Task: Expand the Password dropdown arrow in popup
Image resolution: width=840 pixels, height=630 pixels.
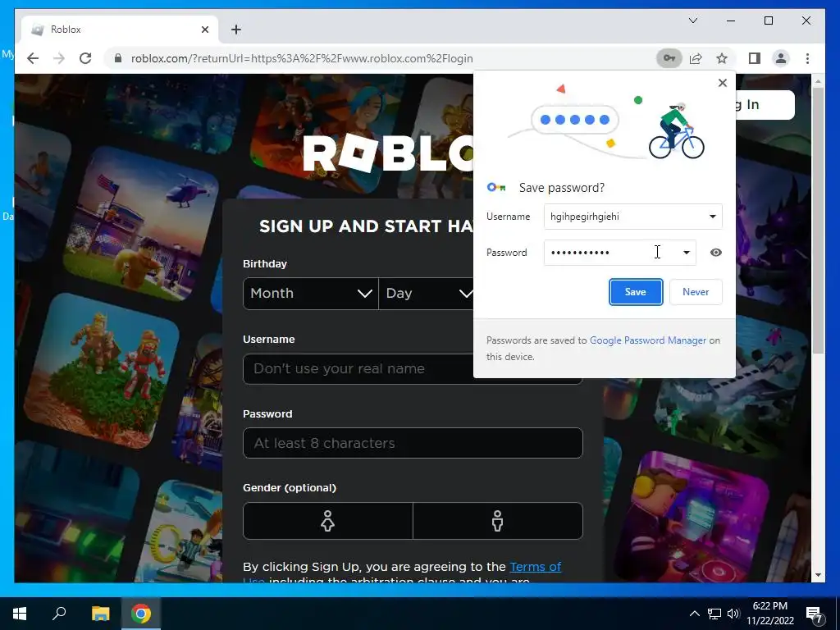Action: click(687, 253)
